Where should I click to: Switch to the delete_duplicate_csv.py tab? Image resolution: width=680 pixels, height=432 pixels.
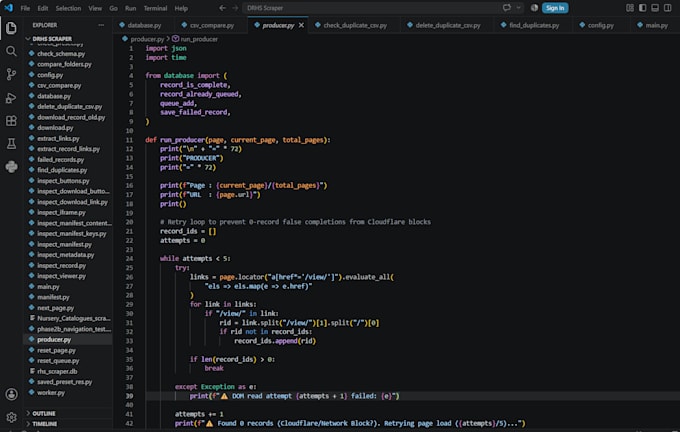pyautogui.click(x=448, y=26)
